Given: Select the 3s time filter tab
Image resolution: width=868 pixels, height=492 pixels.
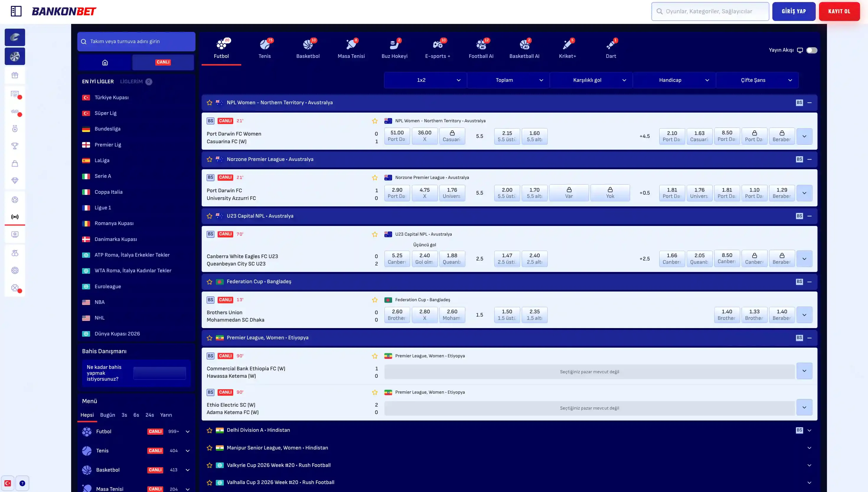Looking at the screenshot, I should 124,415.
